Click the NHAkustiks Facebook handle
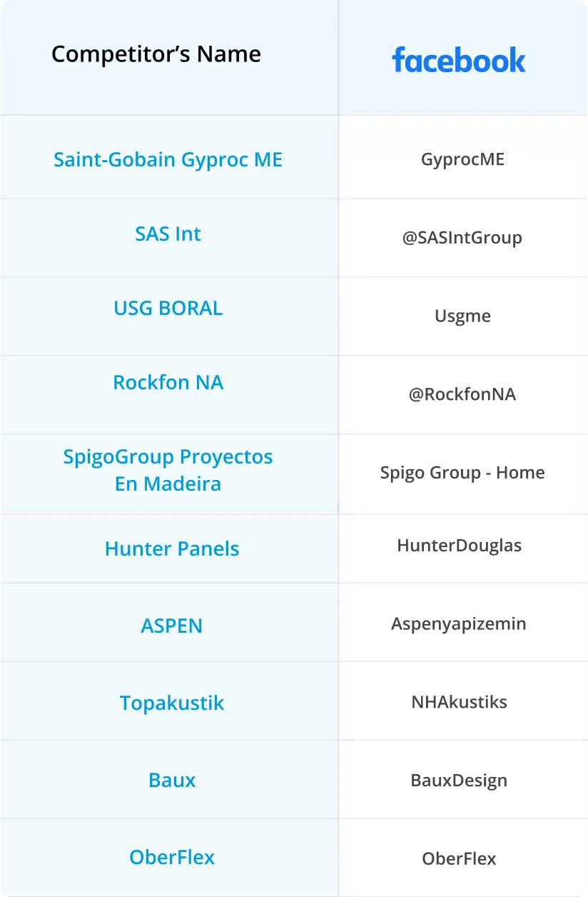This screenshot has height=897, width=588. click(x=460, y=702)
